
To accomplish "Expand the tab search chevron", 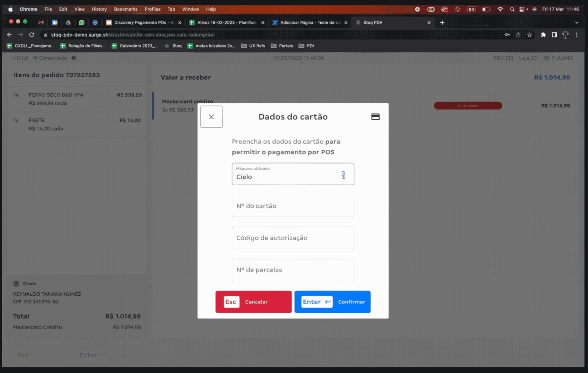I will tap(577, 22).
